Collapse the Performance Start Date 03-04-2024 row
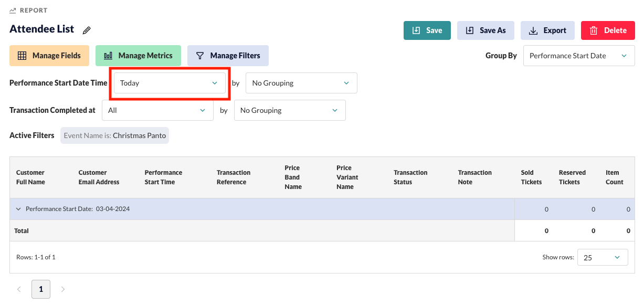 tap(18, 209)
